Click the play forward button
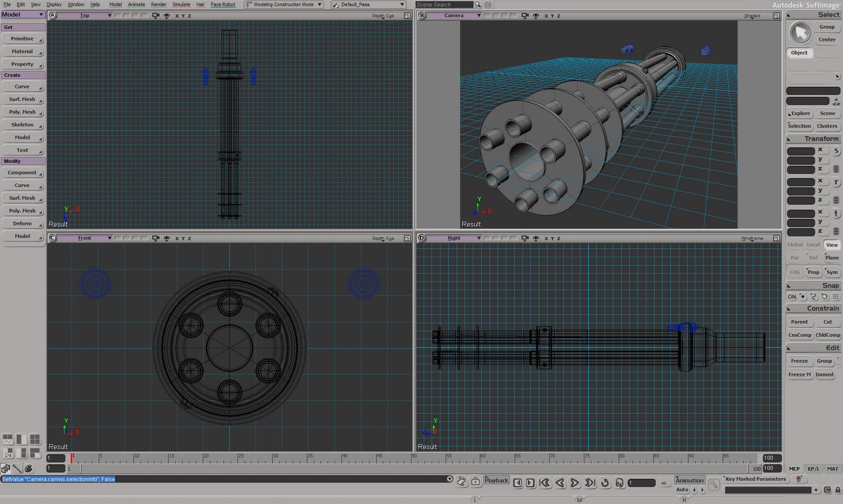Viewport: 843px width, 504px height. [575, 482]
